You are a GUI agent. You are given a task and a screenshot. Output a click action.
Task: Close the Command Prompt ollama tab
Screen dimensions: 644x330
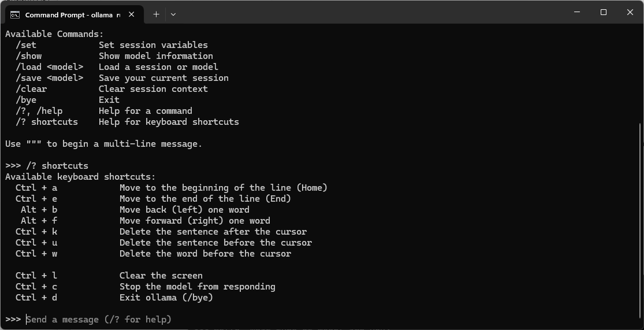pos(132,14)
